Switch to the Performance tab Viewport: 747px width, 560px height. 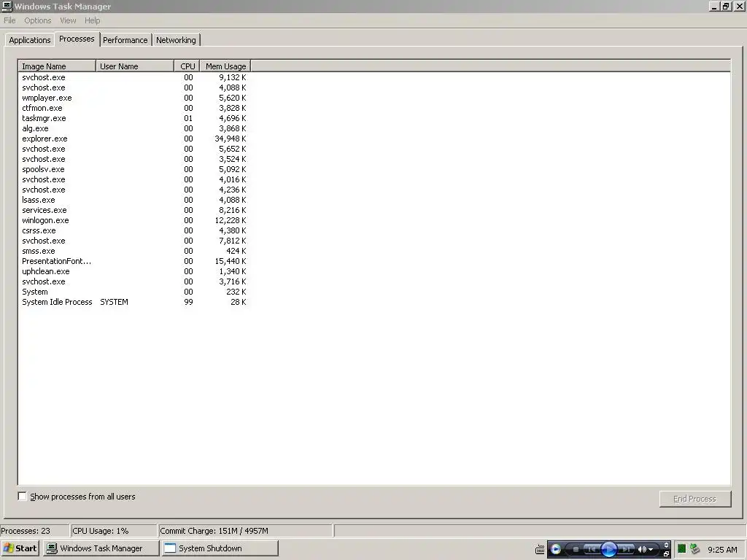(x=125, y=40)
